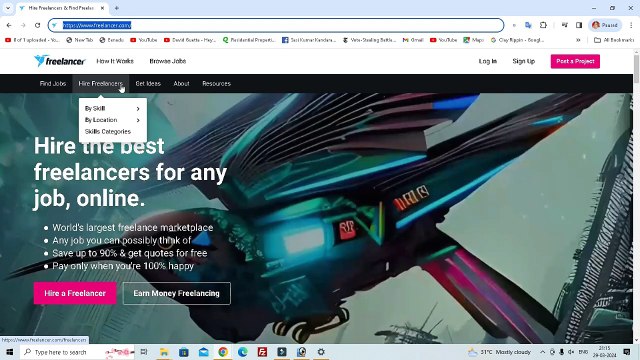Open Task View on taskbar

coord(144,352)
